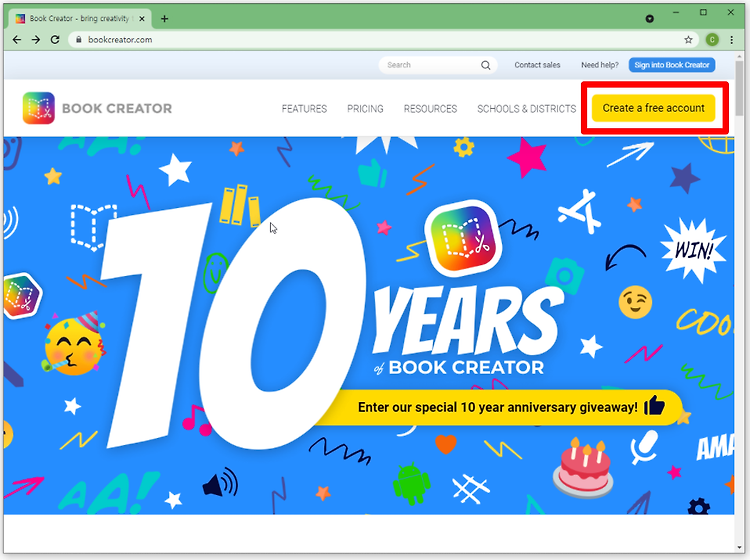
Task: Minimize the Chrome window
Action: (x=676, y=13)
